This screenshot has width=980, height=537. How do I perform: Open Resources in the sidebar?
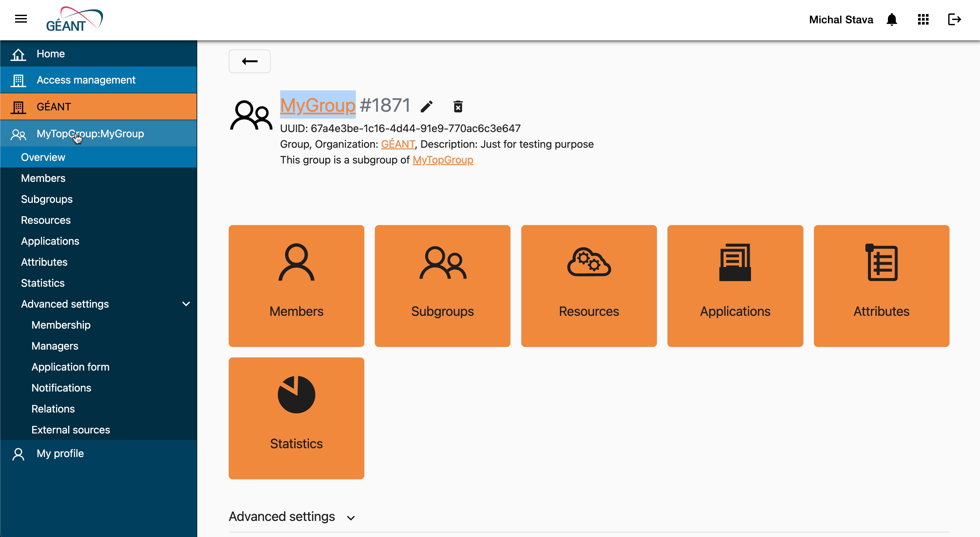[99, 220]
